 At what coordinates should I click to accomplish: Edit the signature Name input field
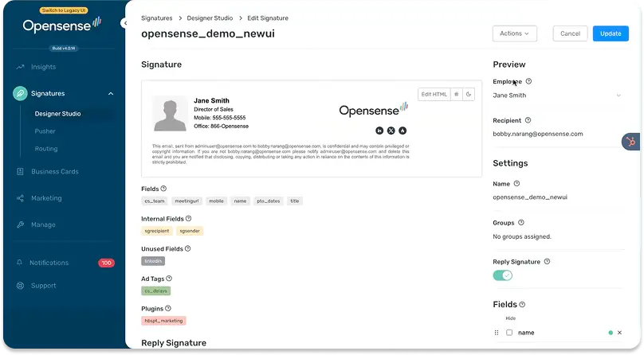(x=558, y=197)
